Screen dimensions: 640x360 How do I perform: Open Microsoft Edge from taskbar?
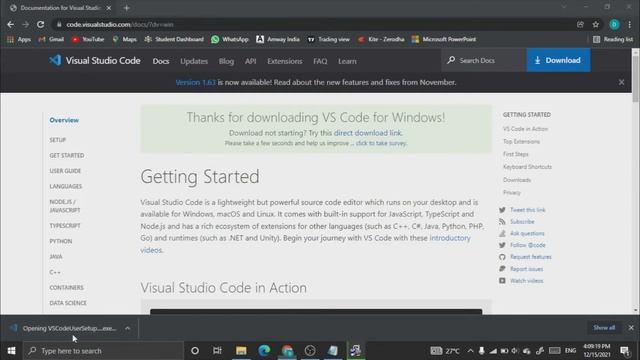point(264,351)
